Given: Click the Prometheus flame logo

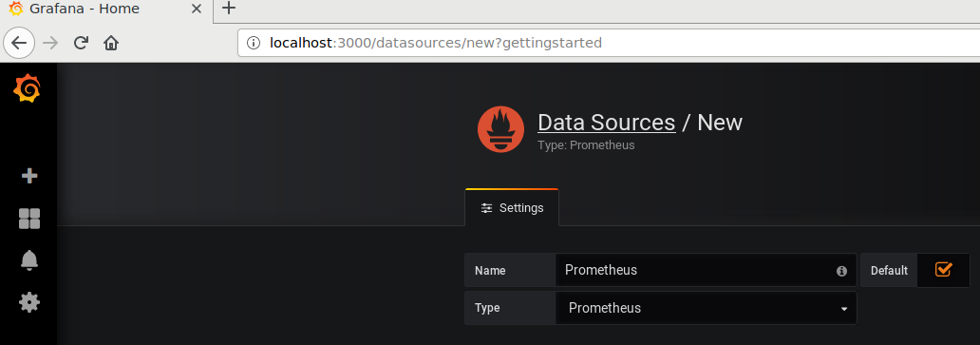Looking at the screenshot, I should pos(500,129).
